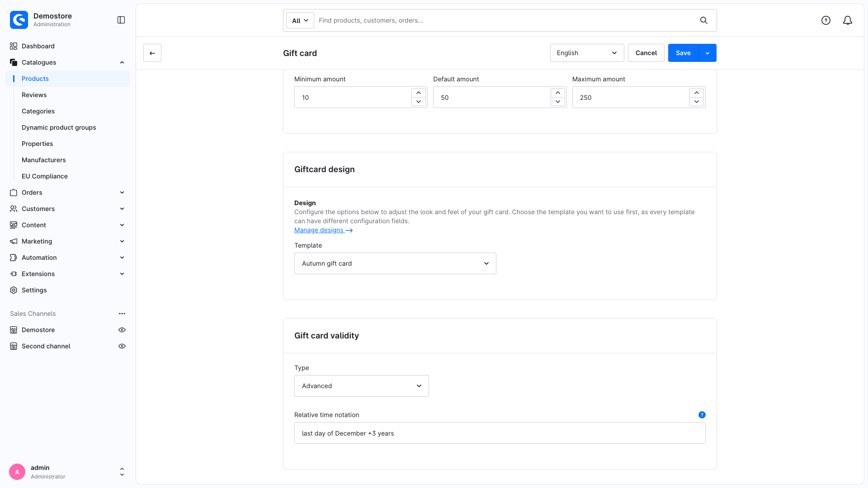868x488 pixels.
Task: Click the search magnifier icon
Action: [704, 20]
